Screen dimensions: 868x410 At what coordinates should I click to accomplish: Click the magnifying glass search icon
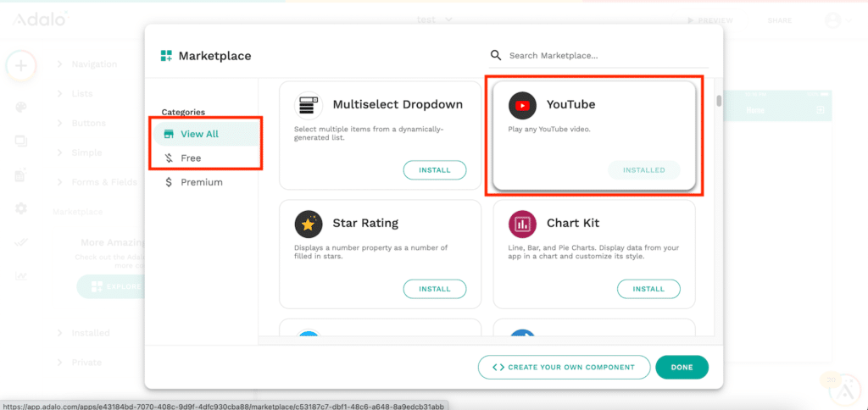[496, 56]
